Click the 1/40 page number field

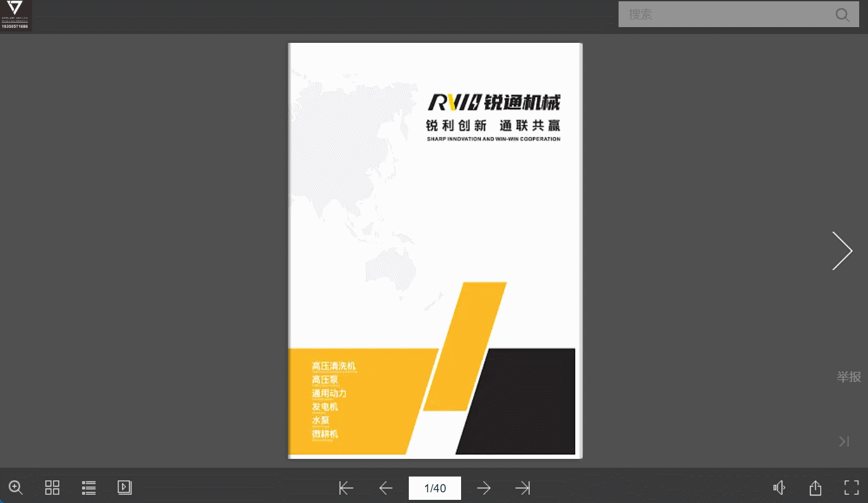pyautogui.click(x=435, y=488)
